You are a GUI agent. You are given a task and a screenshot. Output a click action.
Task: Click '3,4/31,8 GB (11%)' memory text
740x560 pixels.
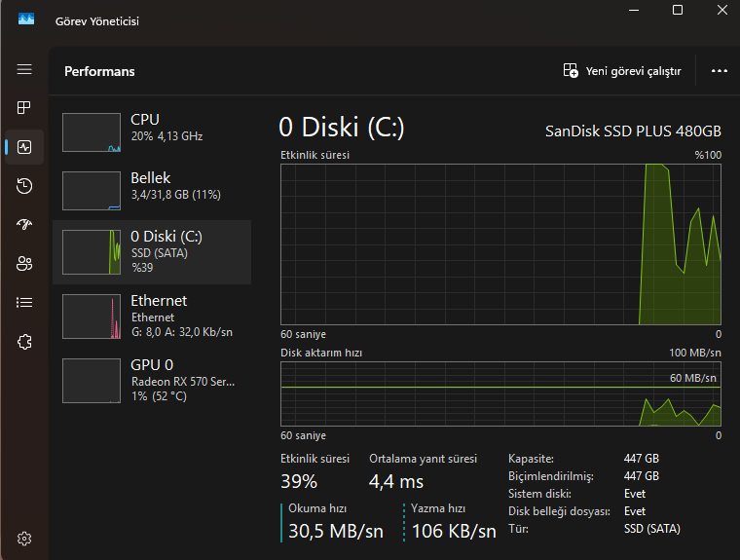176,195
